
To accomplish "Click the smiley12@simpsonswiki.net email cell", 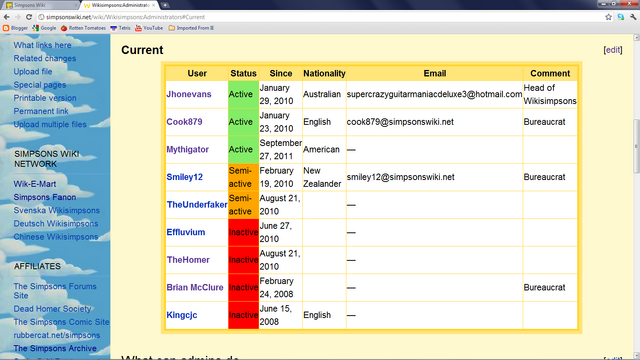I will (434, 177).
